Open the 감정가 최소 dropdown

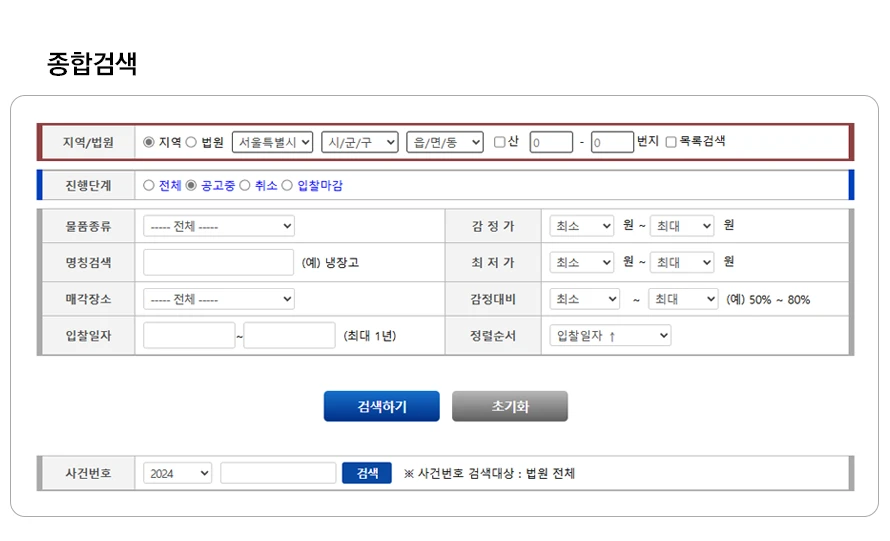pyautogui.click(x=582, y=226)
